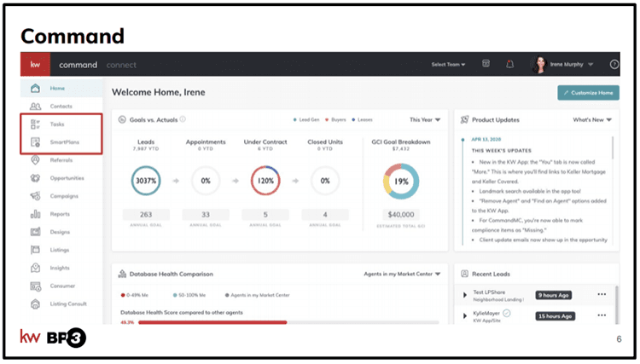Click the 15 hours Ago badge
Screen dimensions: 640x364
coord(556,316)
